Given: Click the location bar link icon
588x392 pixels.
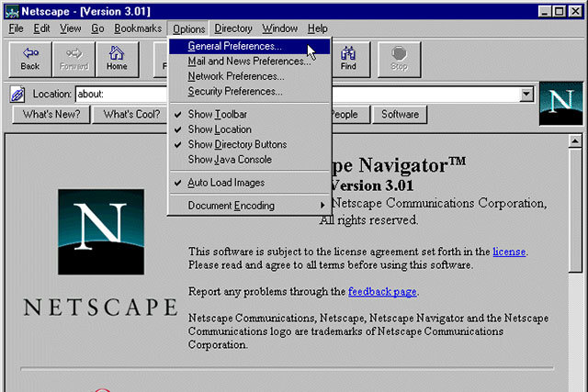Looking at the screenshot, I should [17, 94].
